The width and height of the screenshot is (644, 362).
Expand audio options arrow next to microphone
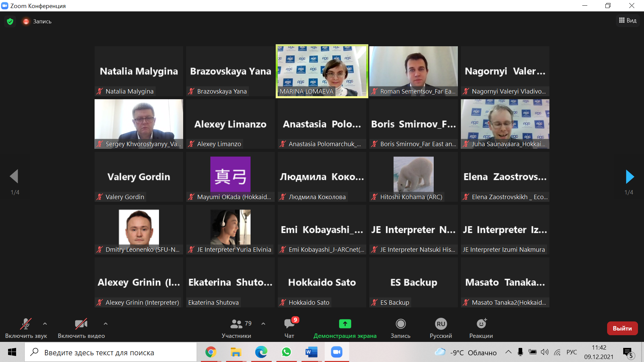45,324
